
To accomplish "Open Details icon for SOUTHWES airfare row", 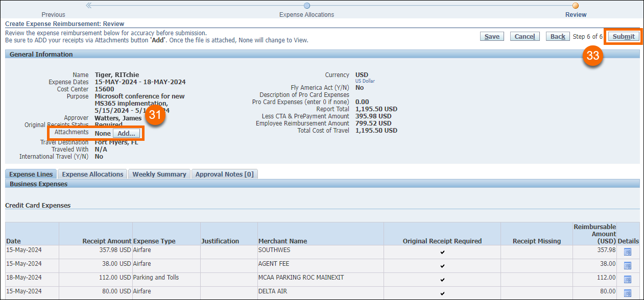I will click(628, 252).
